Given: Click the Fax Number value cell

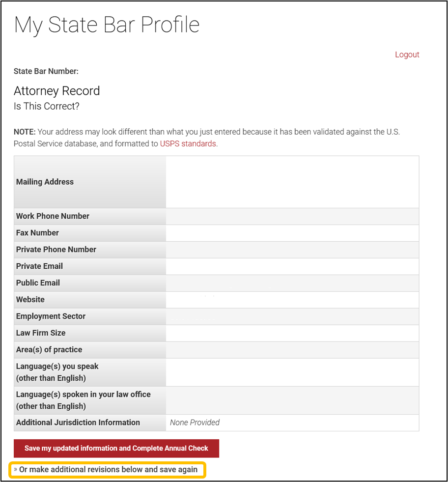Looking at the screenshot, I should tap(292, 233).
